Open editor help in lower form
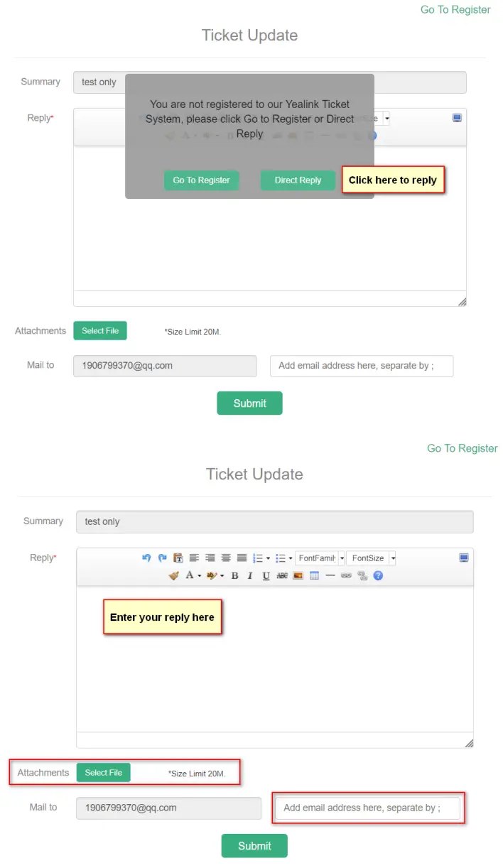Image resolution: width=503 pixels, height=868 pixels. tap(378, 575)
